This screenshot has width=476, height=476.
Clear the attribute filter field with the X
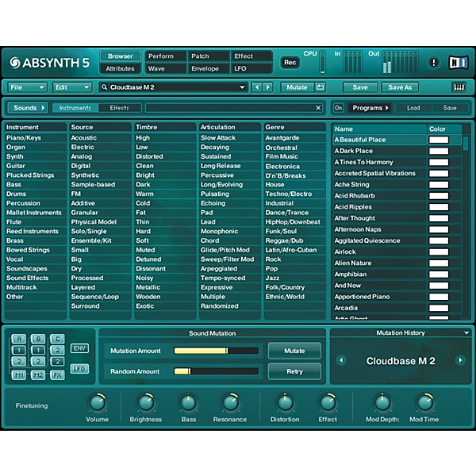pos(318,108)
